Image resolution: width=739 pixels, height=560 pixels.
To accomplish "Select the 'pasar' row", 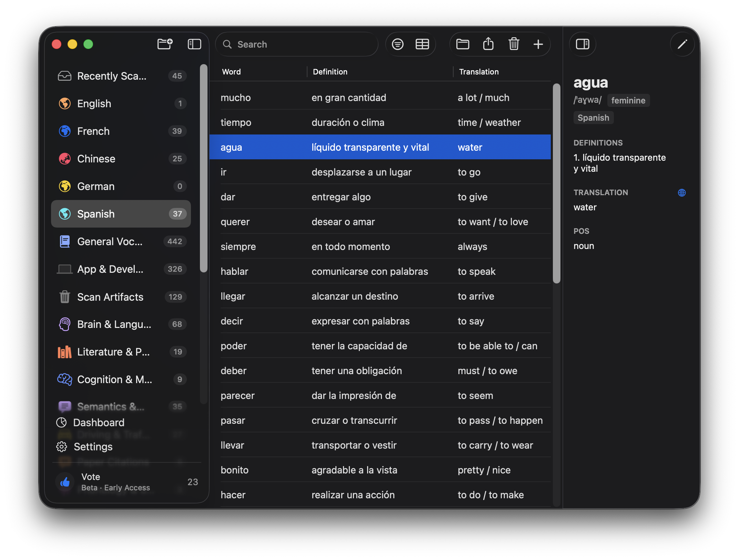I will [x=380, y=420].
